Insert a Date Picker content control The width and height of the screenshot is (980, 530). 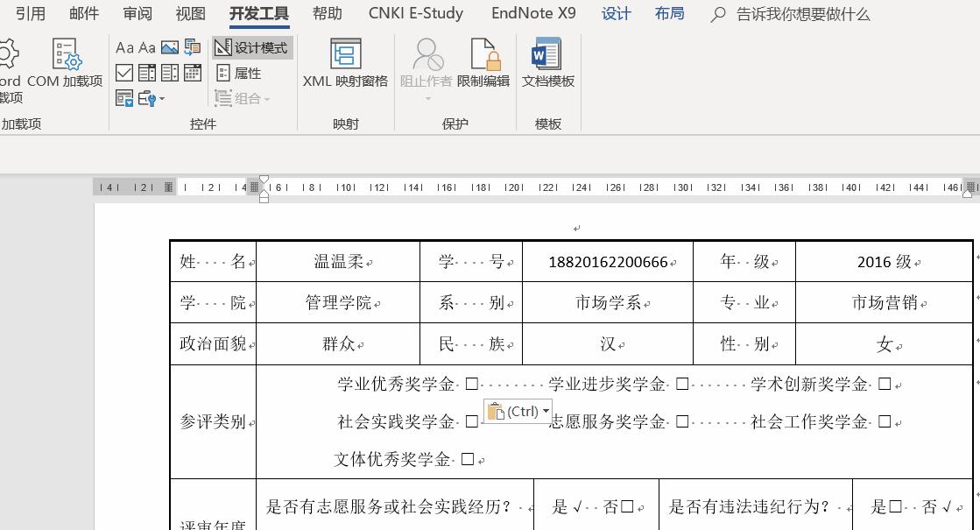coord(191,73)
